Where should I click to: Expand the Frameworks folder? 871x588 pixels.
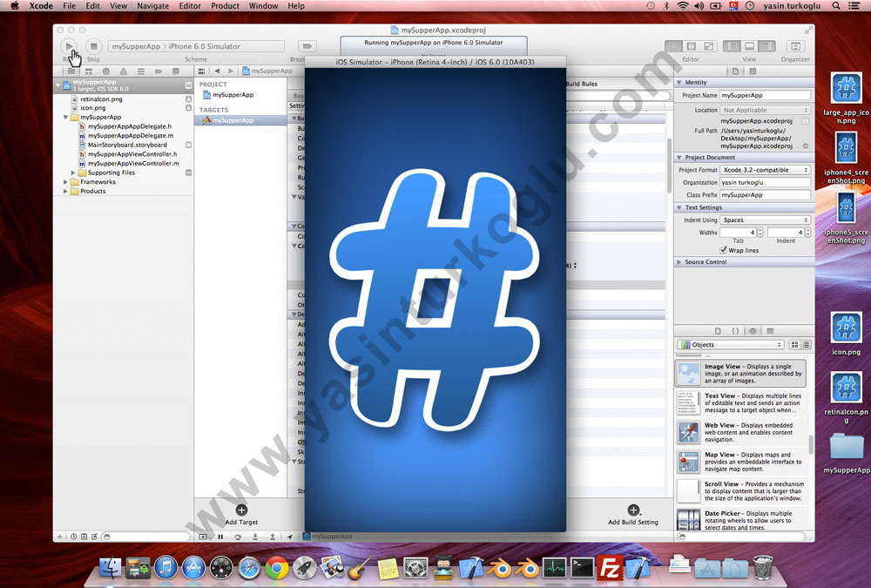(x=65, y=182)
